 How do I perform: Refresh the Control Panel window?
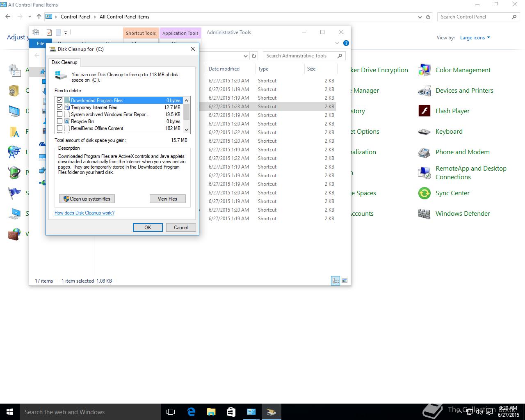(428, 17)
